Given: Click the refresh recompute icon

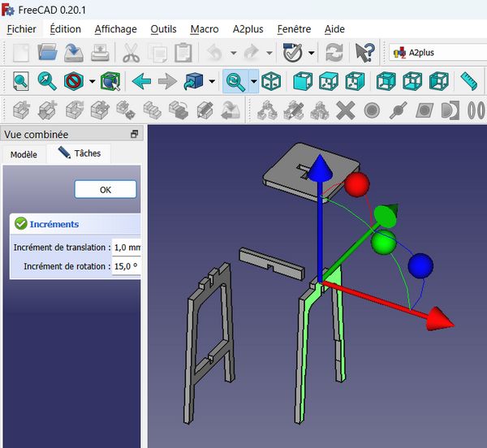Looking at the screenshot, I should [x=334, y=54].
